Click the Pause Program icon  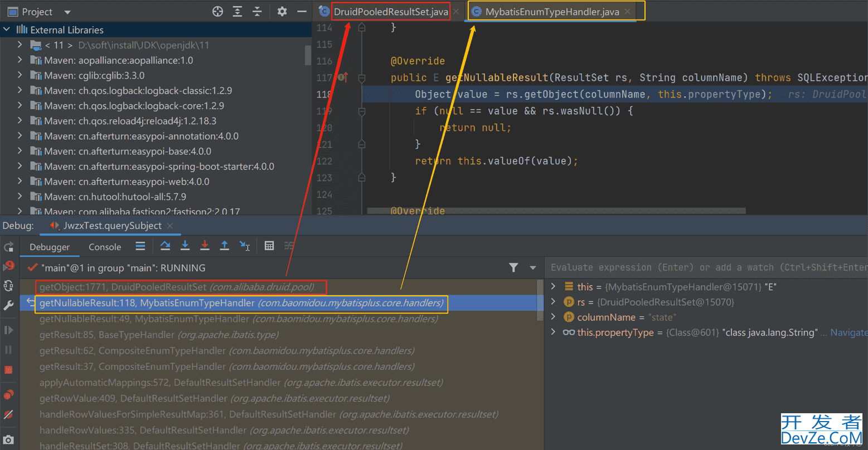(8, 350)
